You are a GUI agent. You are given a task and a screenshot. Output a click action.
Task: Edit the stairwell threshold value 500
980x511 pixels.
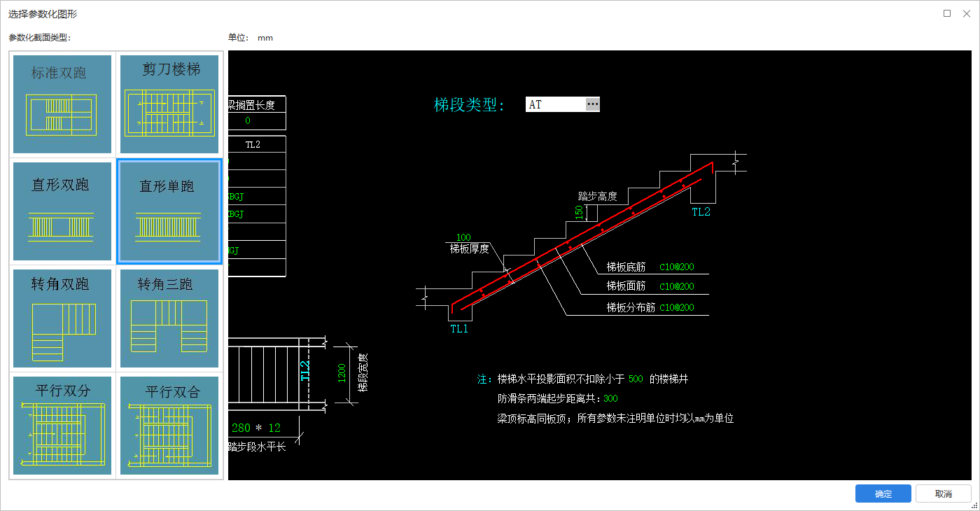636,379
